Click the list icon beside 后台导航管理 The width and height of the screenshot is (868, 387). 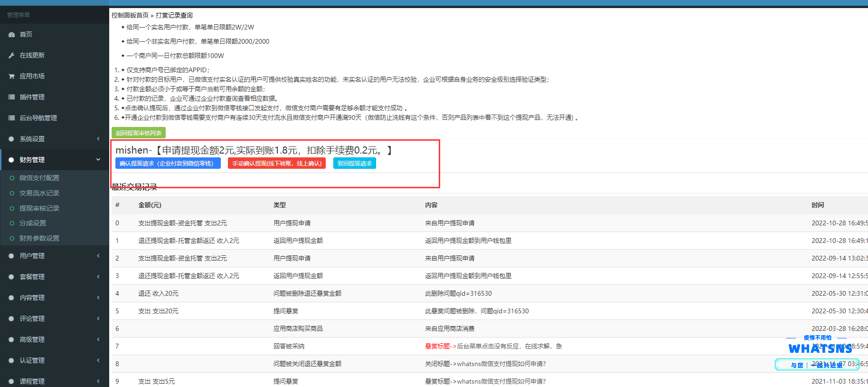click(11, 118)
